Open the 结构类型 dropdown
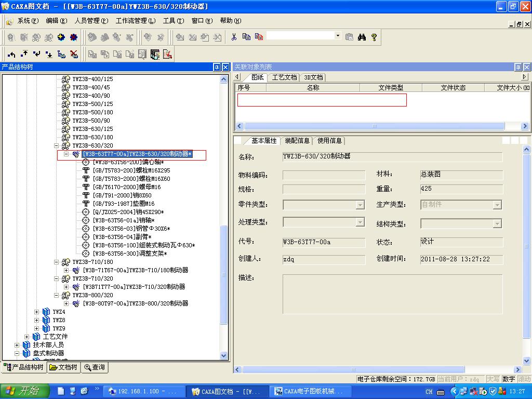This screenshot has width=532, height=399. (x=497, y=224)
